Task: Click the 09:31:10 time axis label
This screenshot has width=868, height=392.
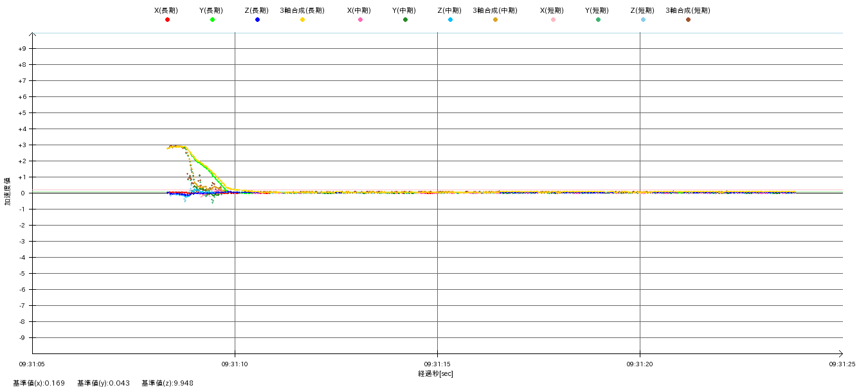Action: (x=235, y=364)
